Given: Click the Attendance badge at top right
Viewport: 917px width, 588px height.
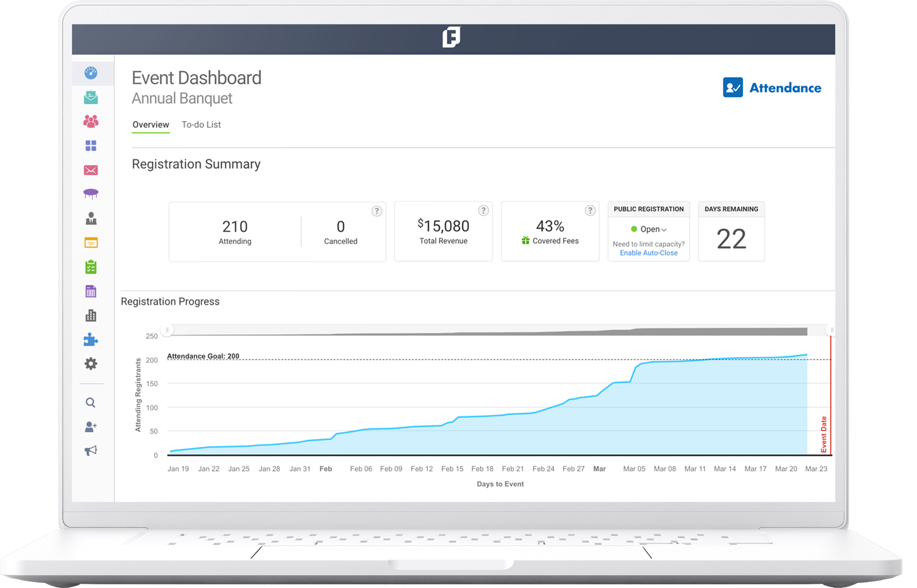Looking at the screenshot, I should 772,87.
